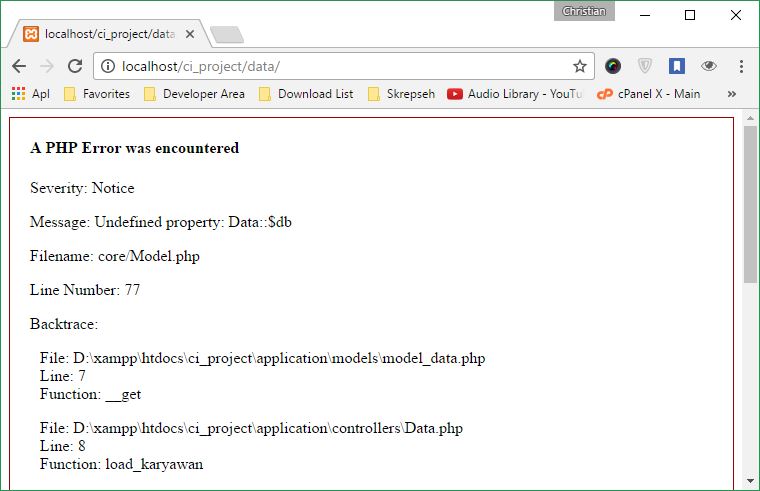Screen dimensions: 760x491
Task: Close the localhost/ci_project/data tab
Action: pyautogui.click(x=190, y=34)
